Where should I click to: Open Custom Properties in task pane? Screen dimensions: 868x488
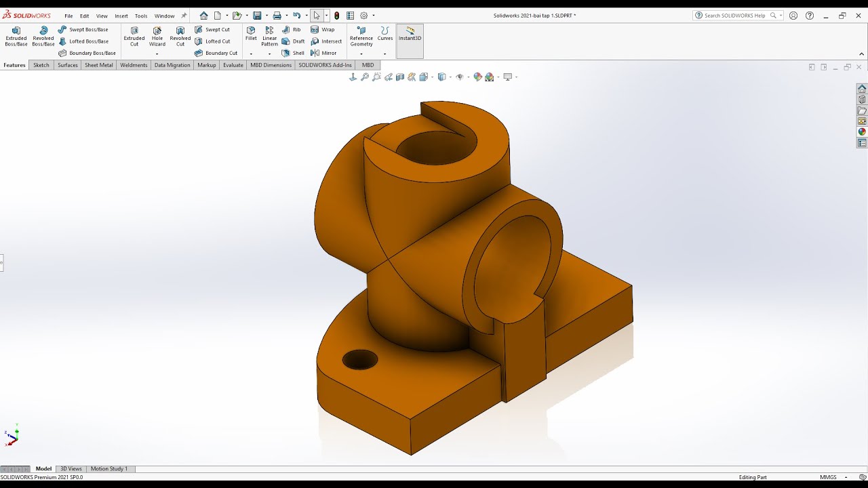(x=862, y=143)
